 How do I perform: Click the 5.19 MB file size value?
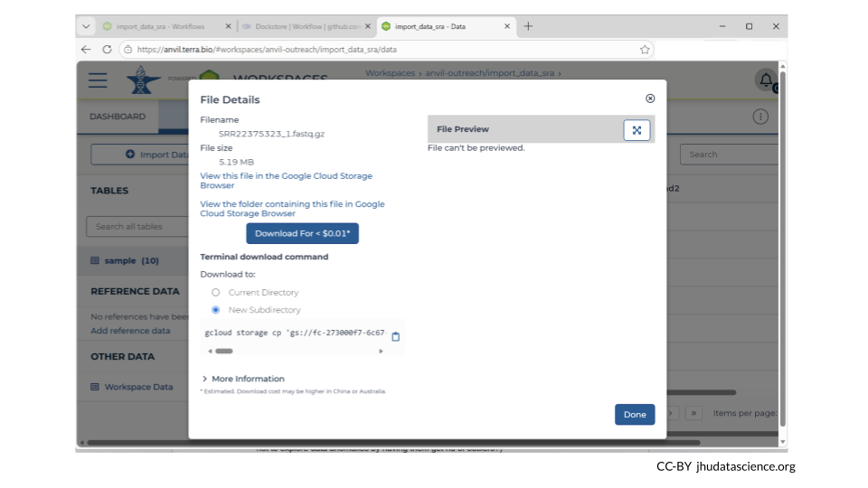(x=236, y=162)
